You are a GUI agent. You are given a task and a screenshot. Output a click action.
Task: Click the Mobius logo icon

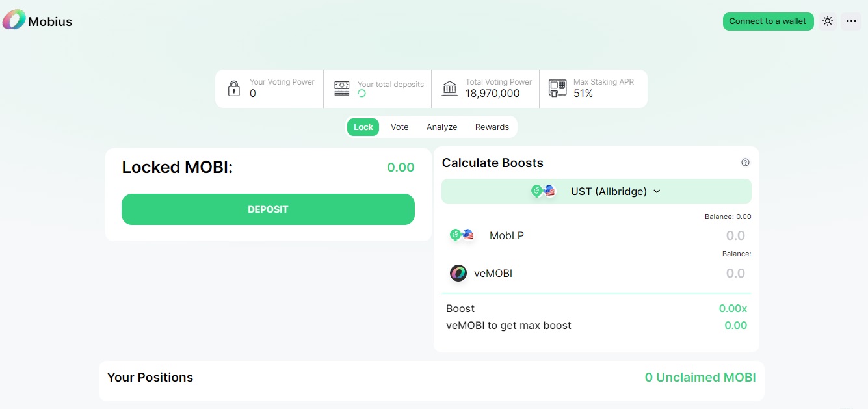click(14, 20)
